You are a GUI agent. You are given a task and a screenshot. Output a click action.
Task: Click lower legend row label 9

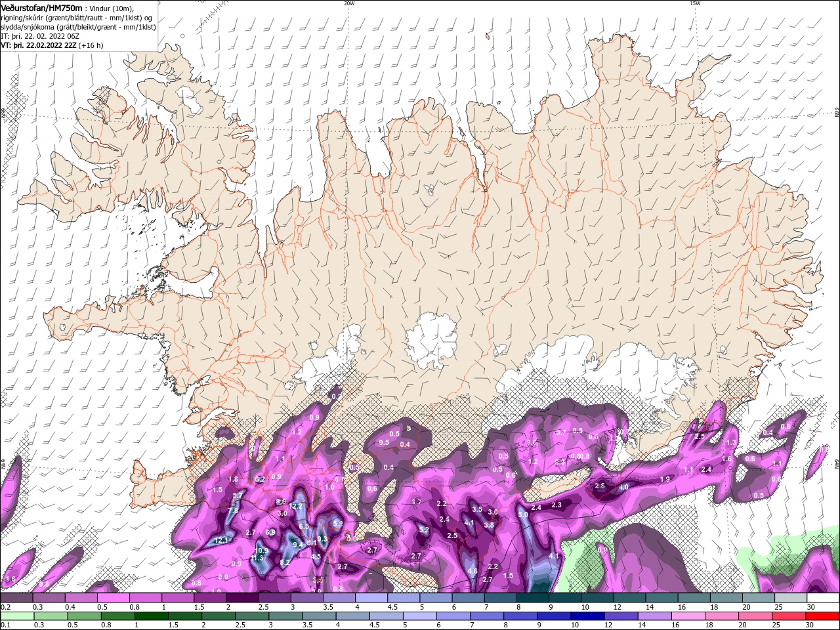[x=539, y=625]
